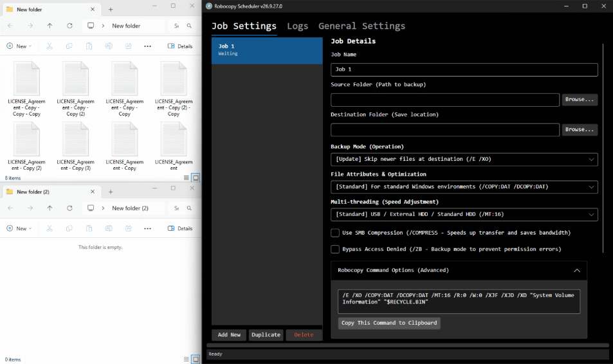Select file LICENSE_Agreement - Copy (2) - Copy
Viewport: 613px width, 364px height.
pos(174,89)
